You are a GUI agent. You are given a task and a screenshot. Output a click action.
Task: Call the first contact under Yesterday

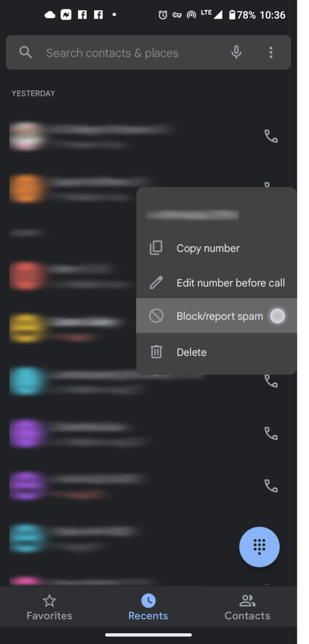tap(271, 136)
